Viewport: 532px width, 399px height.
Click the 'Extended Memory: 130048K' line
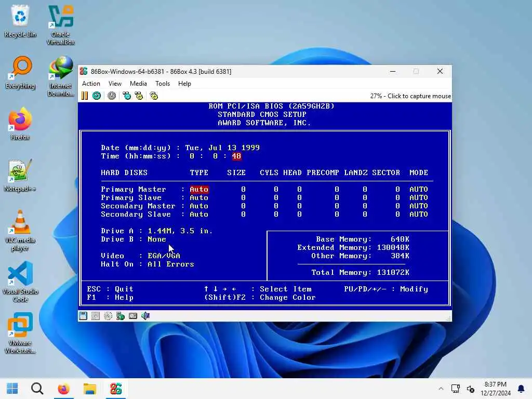click(x=353, y=248)
